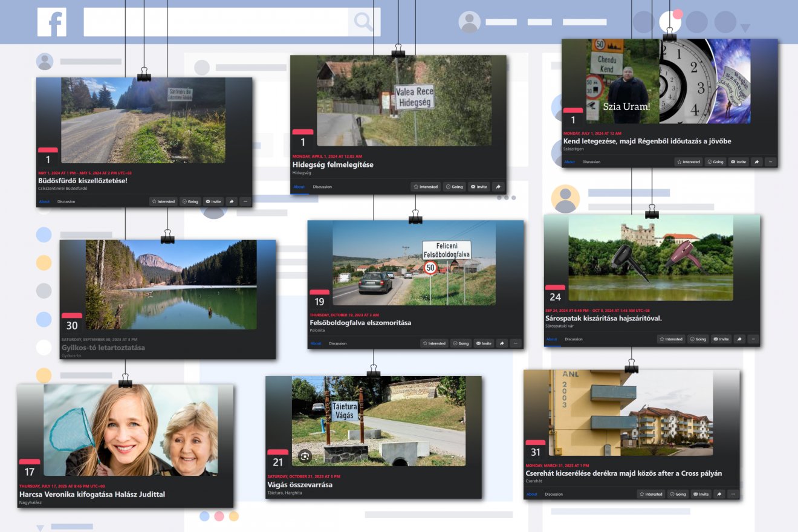
Task: Open the notification circle with red dot
Action: (670, 22)
